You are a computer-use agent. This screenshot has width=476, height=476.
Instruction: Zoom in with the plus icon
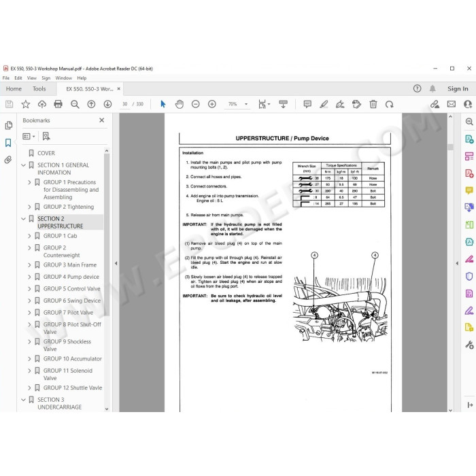tap(212, 104)
